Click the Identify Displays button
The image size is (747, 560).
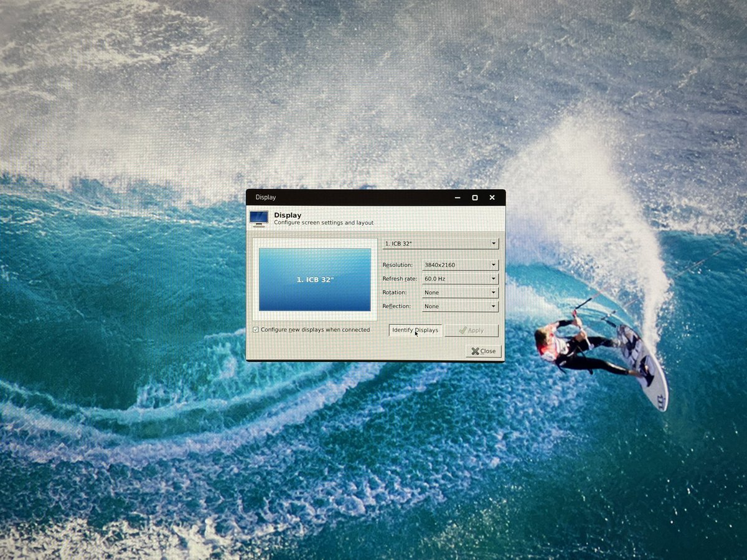pos(415,330)
